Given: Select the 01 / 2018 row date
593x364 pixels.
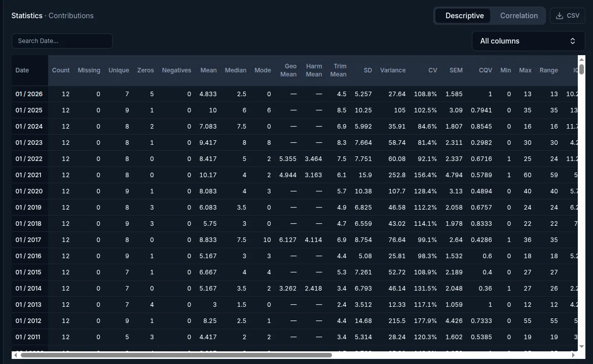Looking at the screenshot, I should coord(28,224).
